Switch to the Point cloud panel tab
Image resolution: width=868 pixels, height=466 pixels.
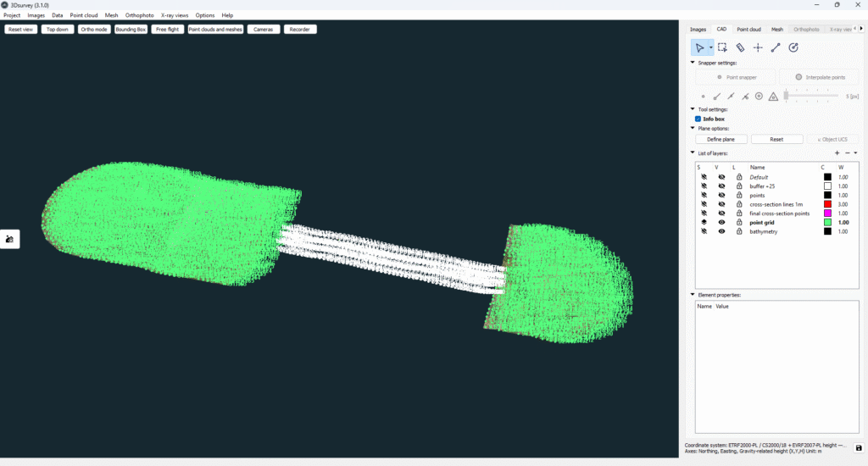[x=748, y=30]
